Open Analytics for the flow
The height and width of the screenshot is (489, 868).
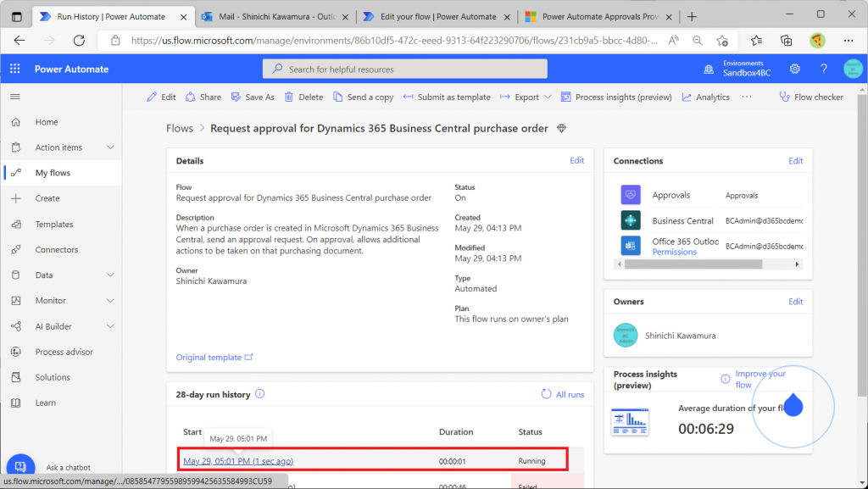pyautogui.click(x=706, y=97)
